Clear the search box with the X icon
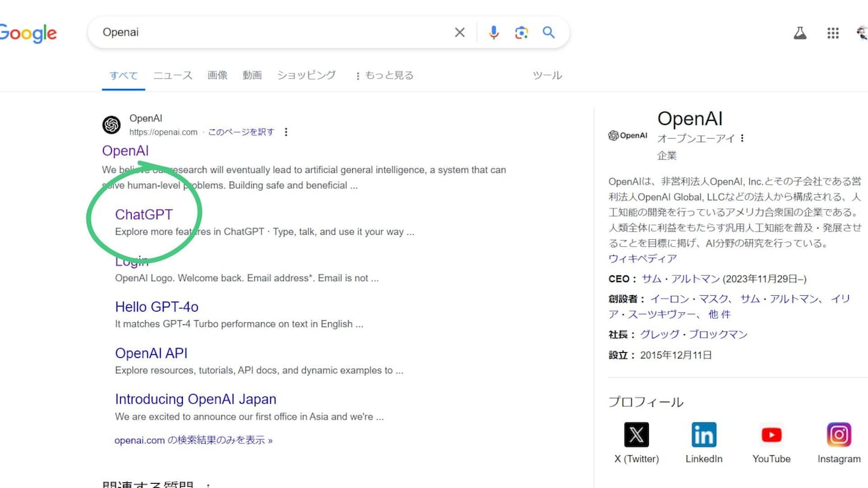This screenshot has height=488, width=868. pyautogui.click(x=460, y=32)
